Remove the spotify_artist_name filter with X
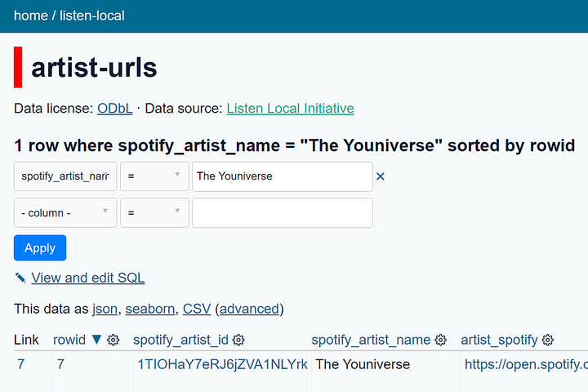This screenshot has width=588, height=392. click(x=380, y=176)
